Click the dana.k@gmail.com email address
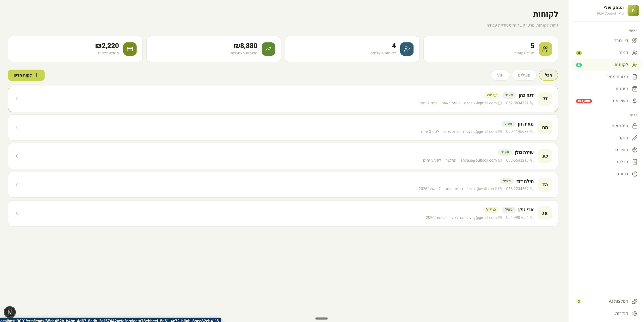 (x=480, y=103)
